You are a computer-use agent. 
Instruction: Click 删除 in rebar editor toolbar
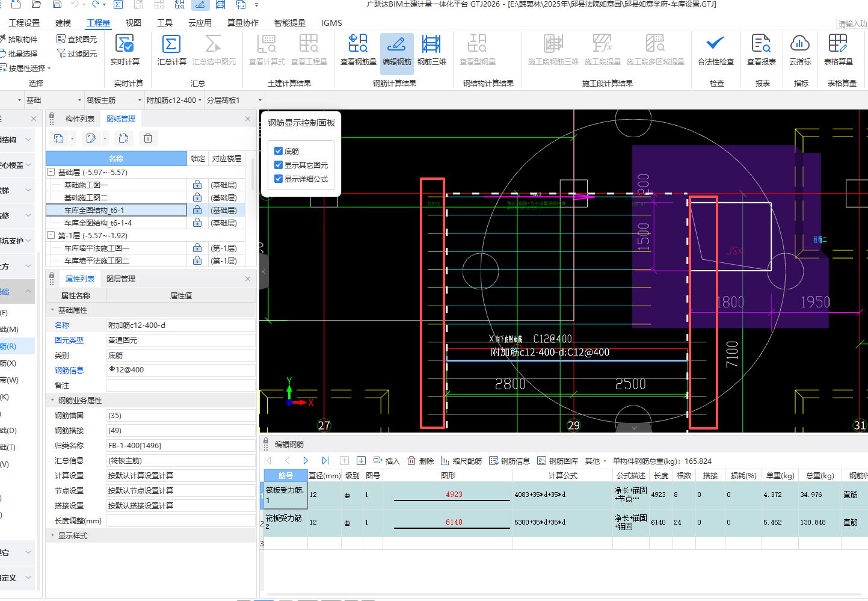point(420,461)
